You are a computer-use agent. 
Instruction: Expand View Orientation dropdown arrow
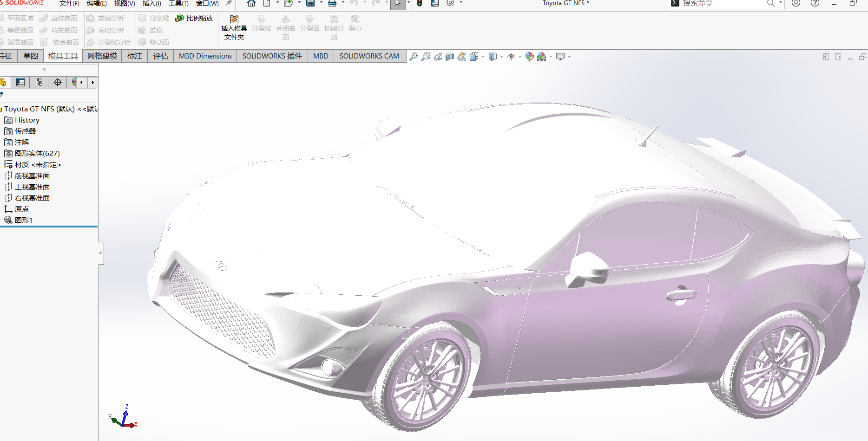pyautogui.click(x=483, y=57)
